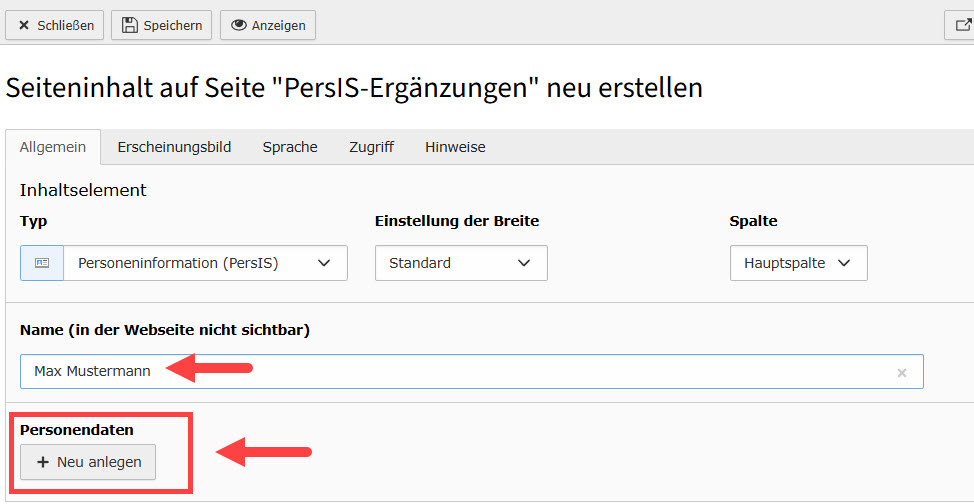Click the page heading 'Seiteninhalt auf Seite' title

354,88
